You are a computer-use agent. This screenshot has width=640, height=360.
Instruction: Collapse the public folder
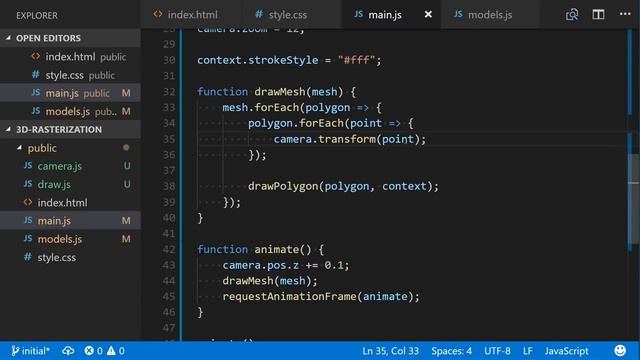pyautogui.click(x=70, y=148)
